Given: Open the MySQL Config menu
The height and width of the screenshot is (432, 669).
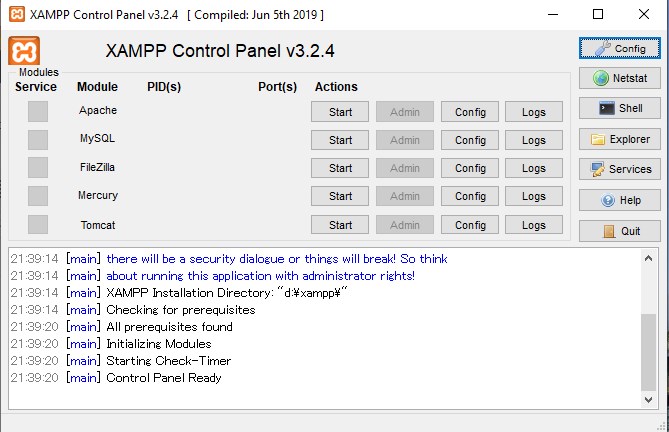Looking at the screenshot, I should pyautogui.click(x=470, y=140).
